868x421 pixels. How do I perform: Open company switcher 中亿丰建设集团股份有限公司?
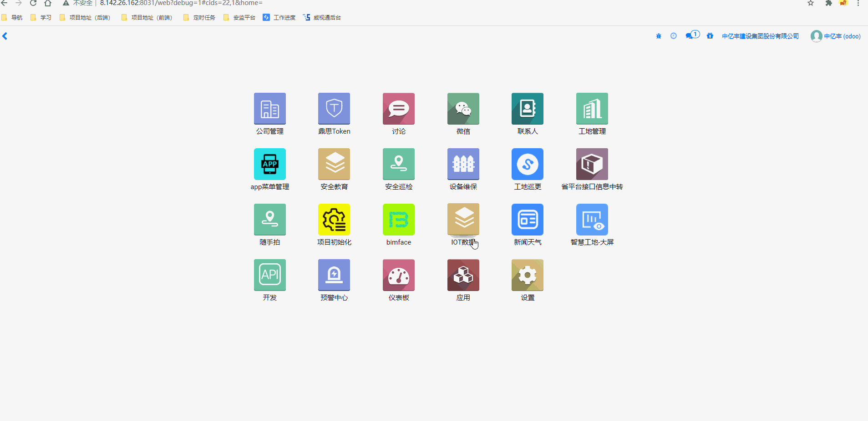760,36
